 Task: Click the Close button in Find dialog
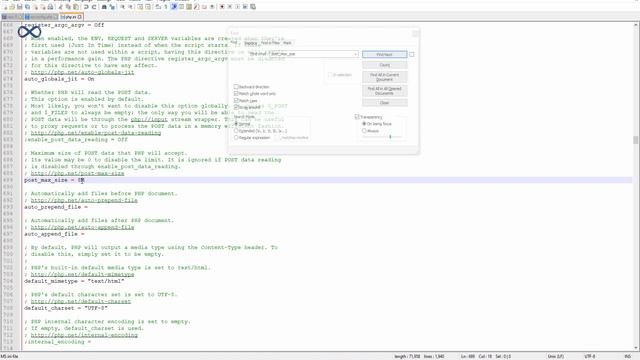point(384,102)
